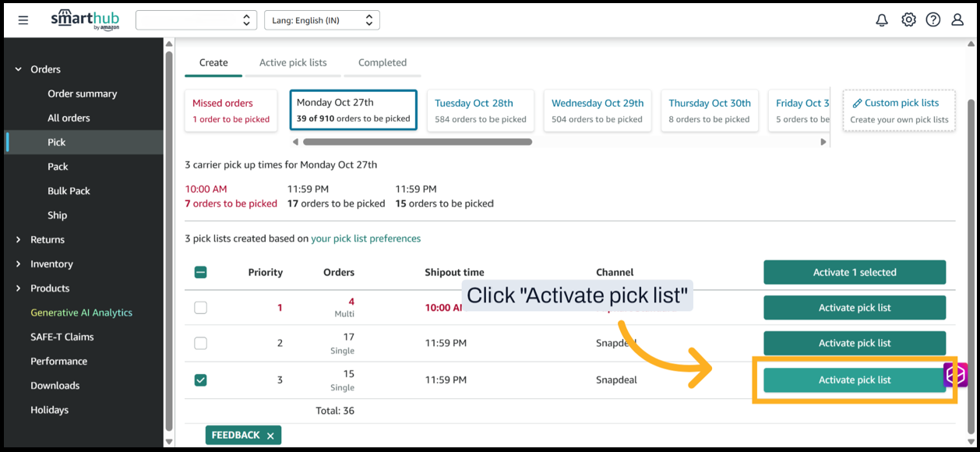Click the help question mark icon
Screen dimensions: 980x452
932,20
